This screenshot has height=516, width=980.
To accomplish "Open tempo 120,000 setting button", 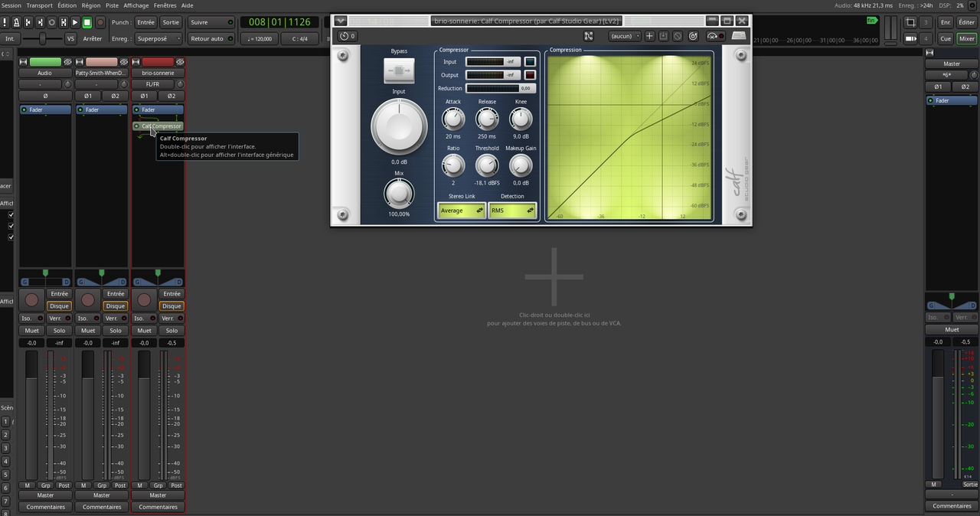I will tap(260, 38).
